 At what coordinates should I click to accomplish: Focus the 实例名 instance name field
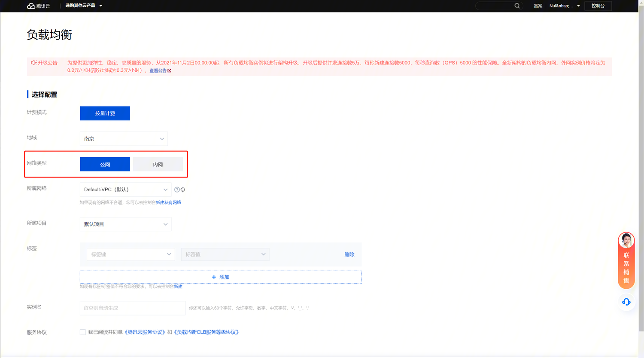point(132,308)
